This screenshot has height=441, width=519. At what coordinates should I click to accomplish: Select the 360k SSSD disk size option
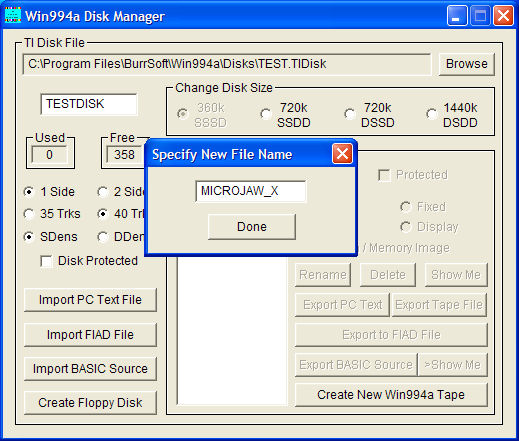pos(182,114)
